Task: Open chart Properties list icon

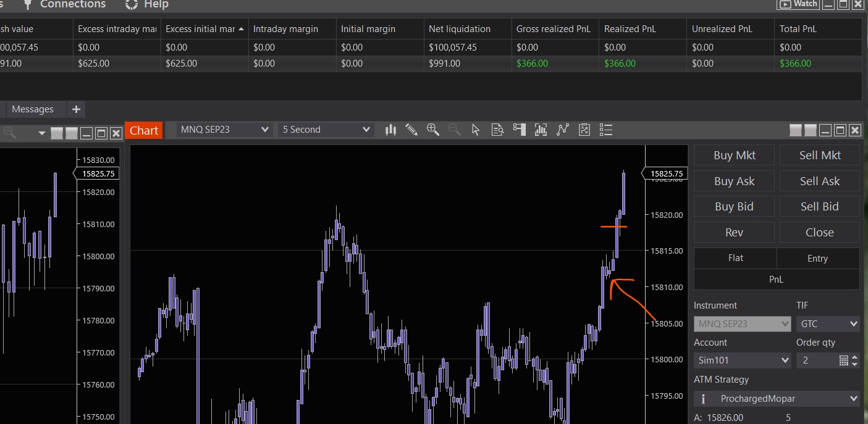Action: (606, 130)
